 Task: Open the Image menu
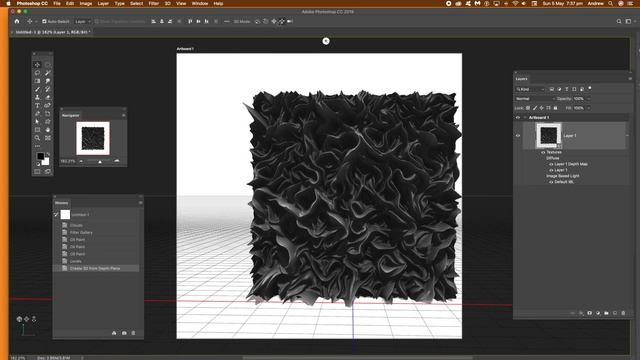[86, 3]
